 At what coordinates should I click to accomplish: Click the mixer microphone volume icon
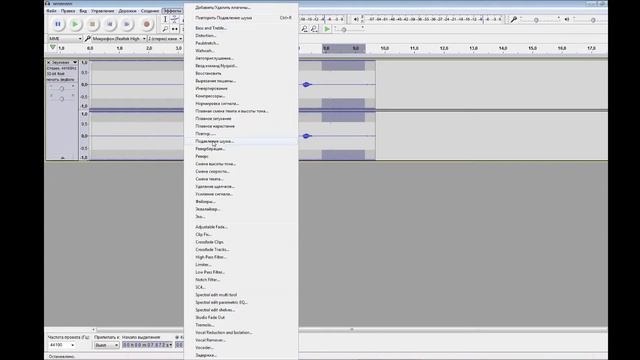point(513,19)
